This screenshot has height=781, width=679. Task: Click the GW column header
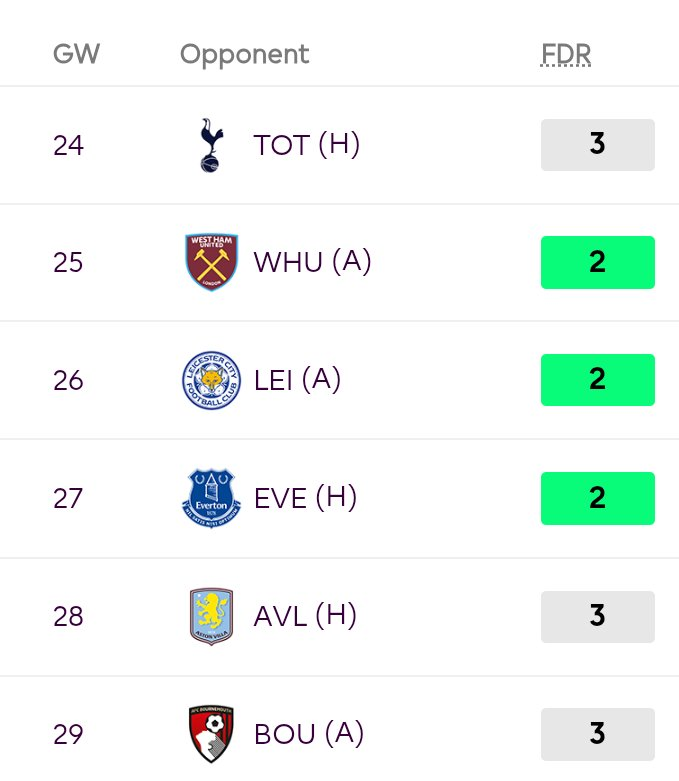[76, 54]
